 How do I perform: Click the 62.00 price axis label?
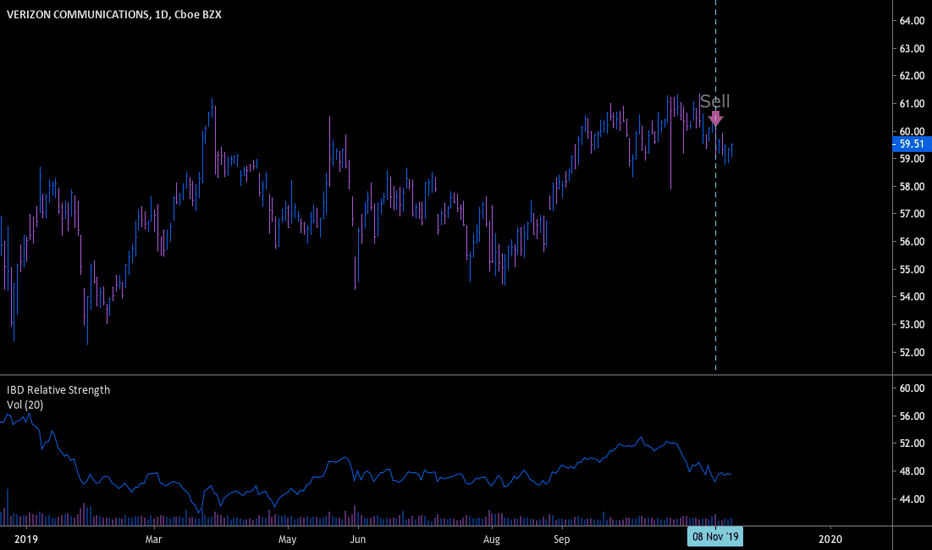pos(912,76)
